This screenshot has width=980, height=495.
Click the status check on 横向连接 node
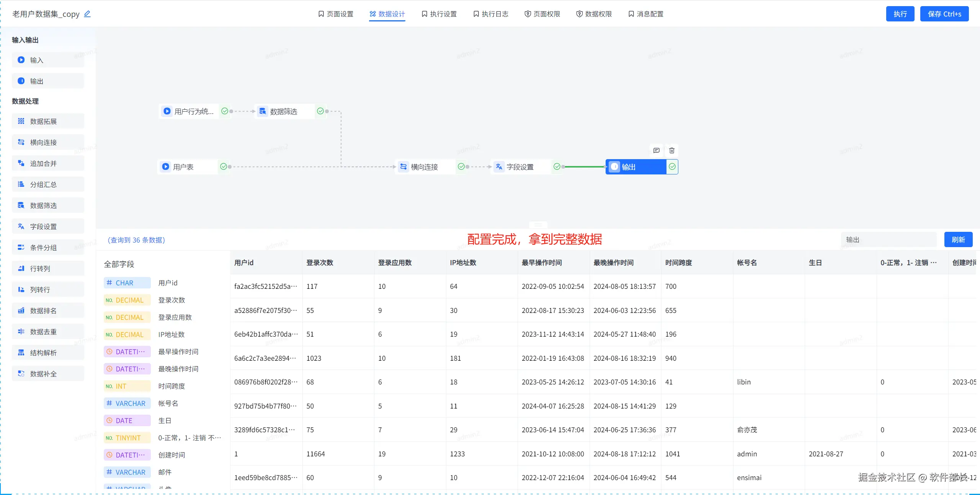461,167
